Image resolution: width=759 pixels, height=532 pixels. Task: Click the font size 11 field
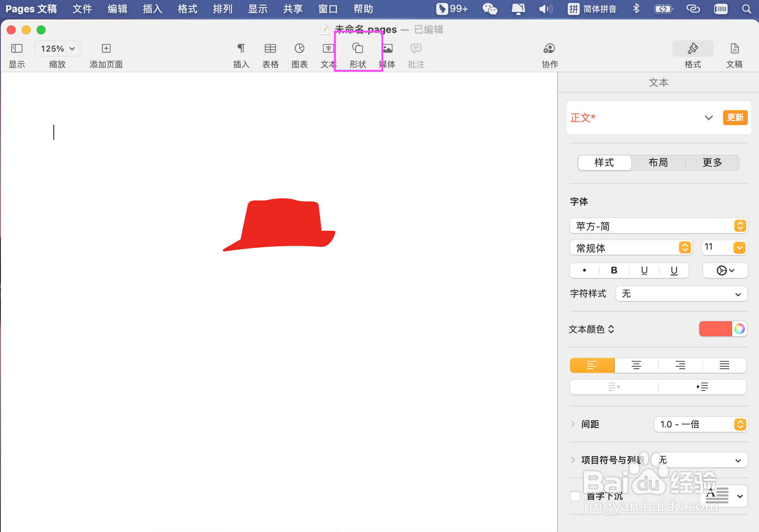coord(716,247)
